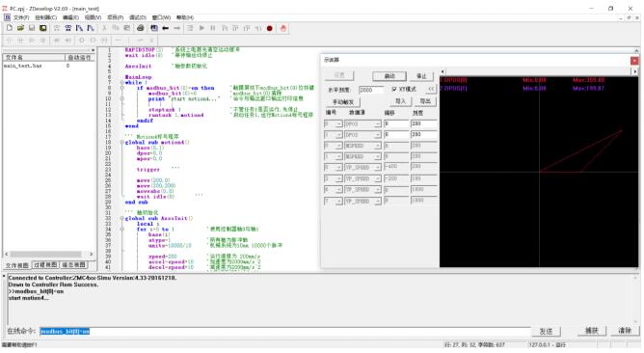This screenshot has width=644, height=353.
Task: Open the 调试(D) menu
Action: 138,17
